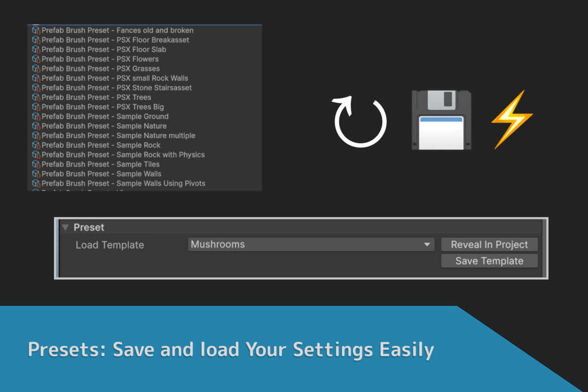Click the prefab icon beside PSX Grasses
The image size is (588, 392).
click(x=36, y=69)
